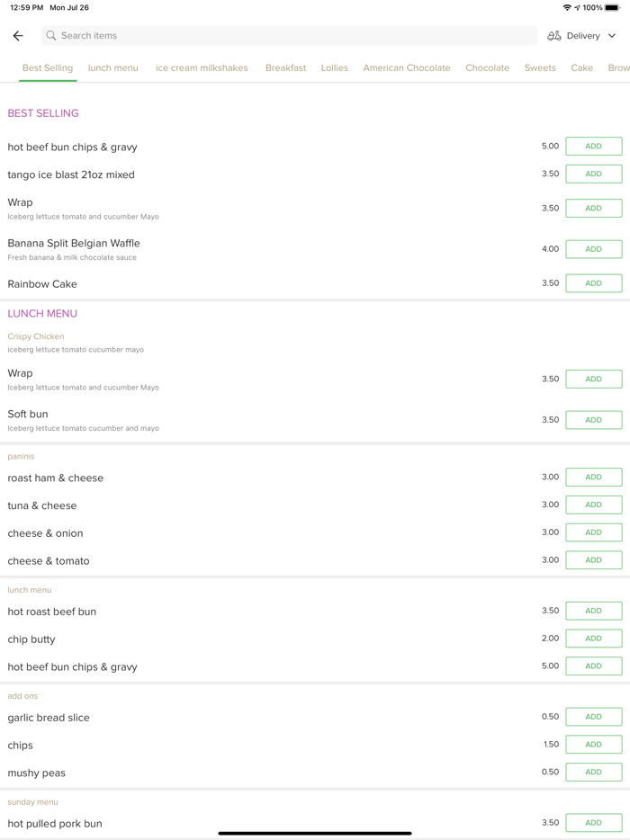Add garlic bread slice add-on
The image size is (630, 840).
point(593,717)
